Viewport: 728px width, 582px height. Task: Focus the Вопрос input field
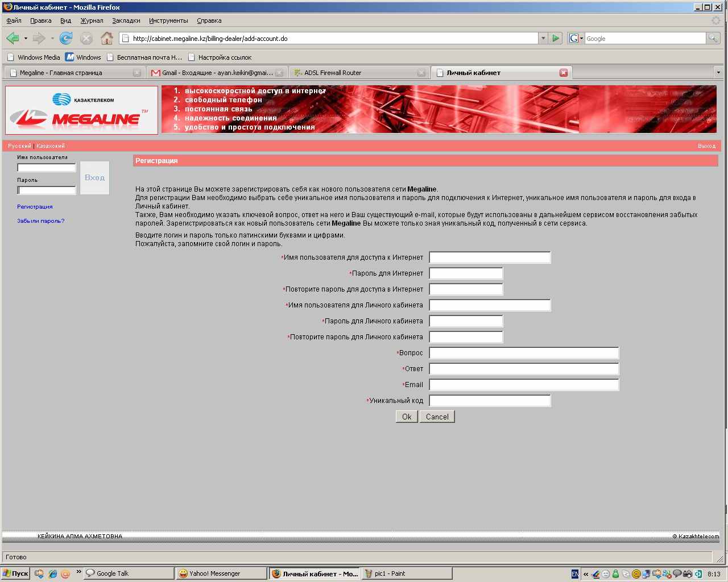click(x=524, y=353)
